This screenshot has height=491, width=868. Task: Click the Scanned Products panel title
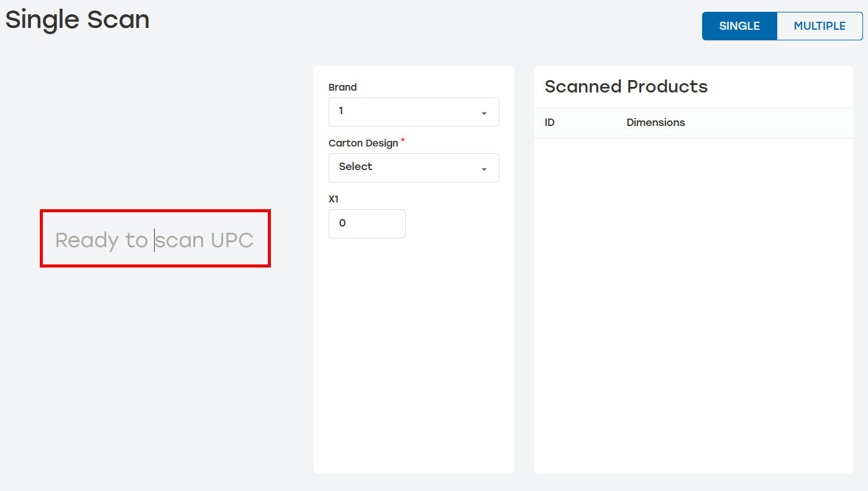tap(626, 86)
